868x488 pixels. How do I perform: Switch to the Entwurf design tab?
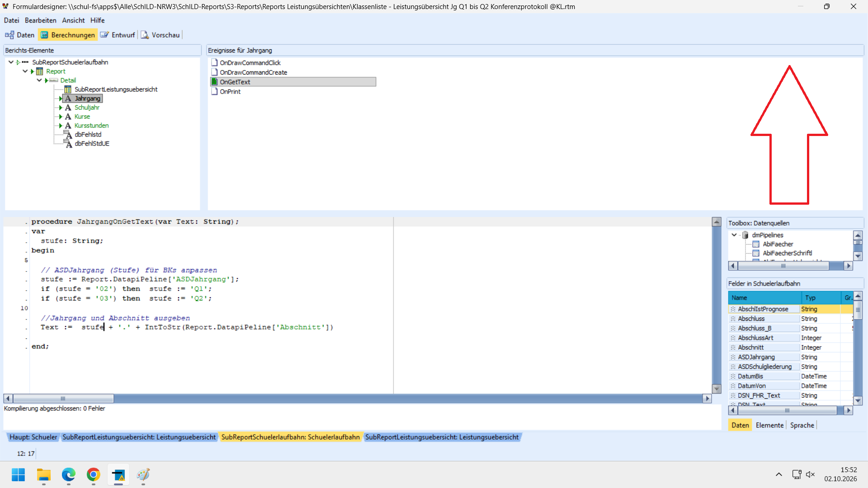pyautogui.click(x=118, y=35)
